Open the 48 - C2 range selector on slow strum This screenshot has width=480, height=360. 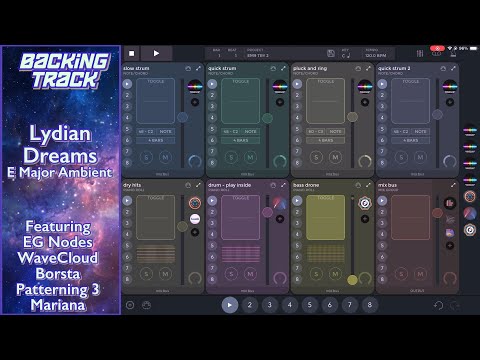point(146,132)
